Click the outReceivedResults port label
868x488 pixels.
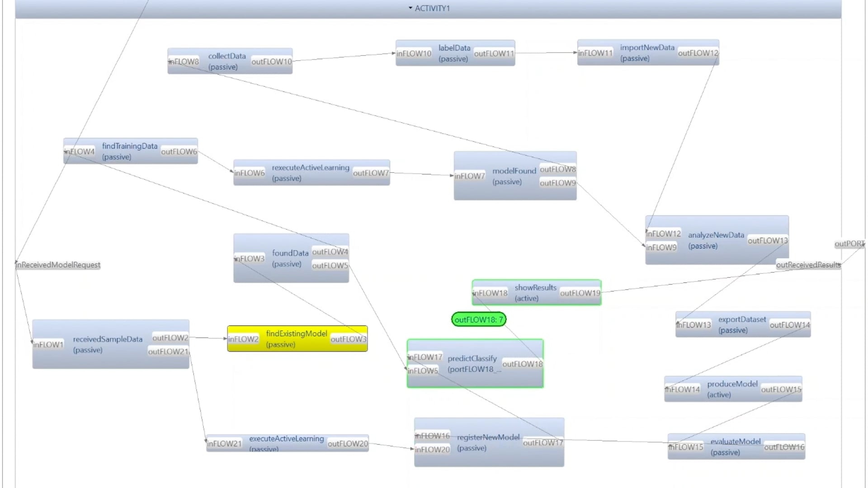808,265
